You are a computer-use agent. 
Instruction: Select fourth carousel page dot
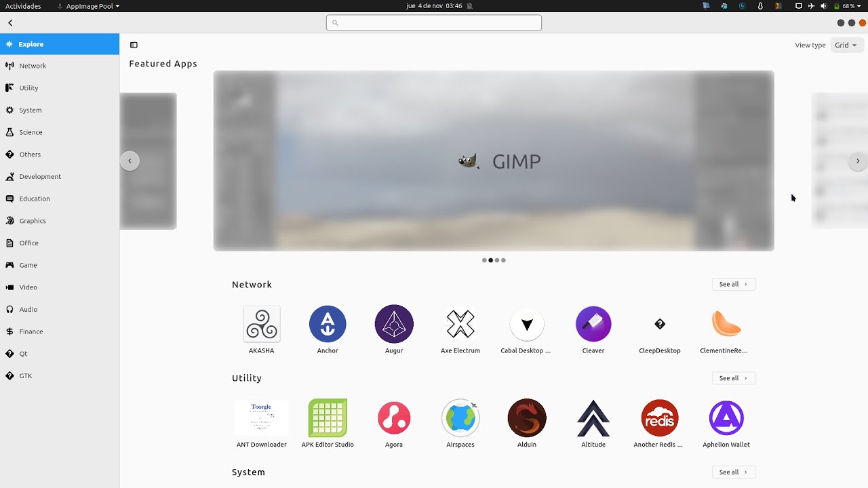pyautogui.click(x=503, y=260)
